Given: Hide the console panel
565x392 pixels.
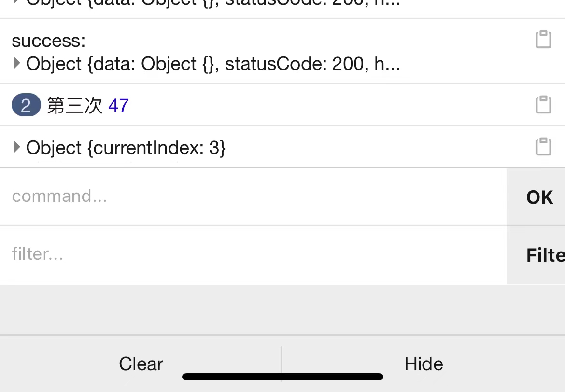Looking at the screenshot, I should tap(424, 364).
